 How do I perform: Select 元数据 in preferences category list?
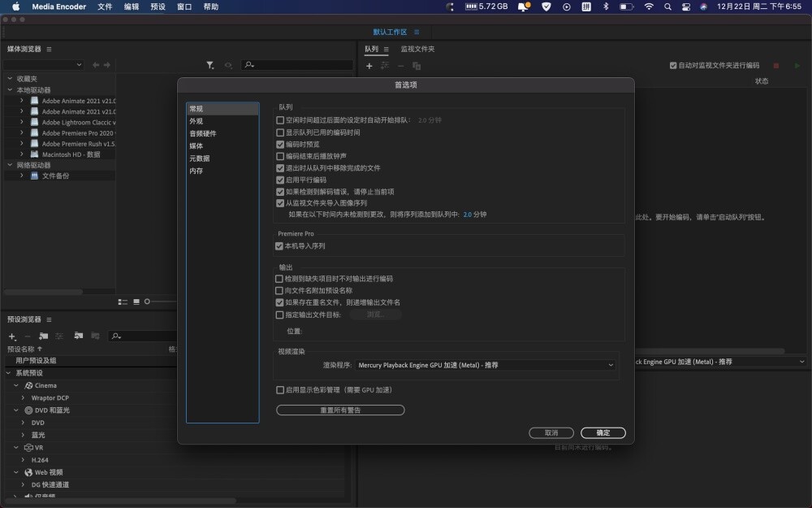click(x=222, y=158)
